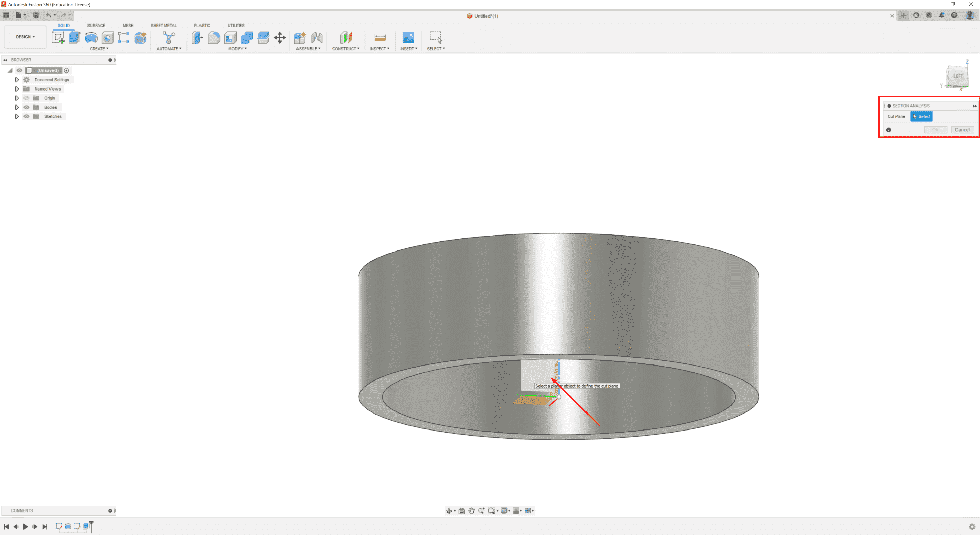Play the timeline forward
The width and height of the screenshot is (980, 535).
[x=26, y=526]
